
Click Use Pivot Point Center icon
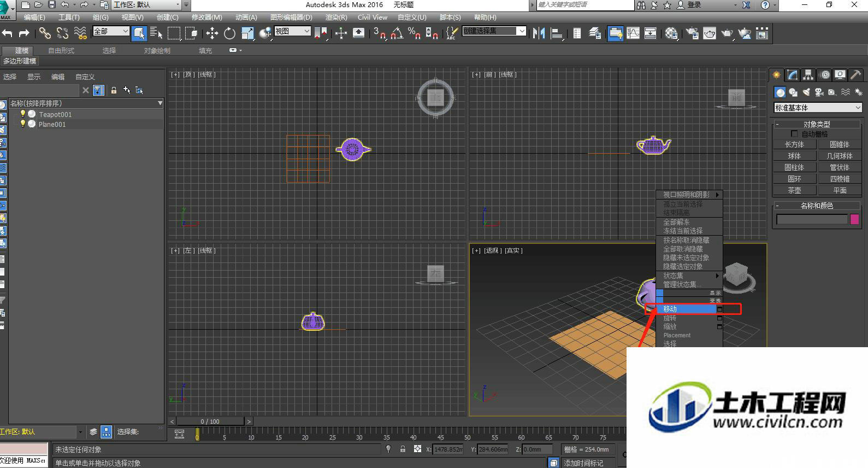(x=321, y=33)
